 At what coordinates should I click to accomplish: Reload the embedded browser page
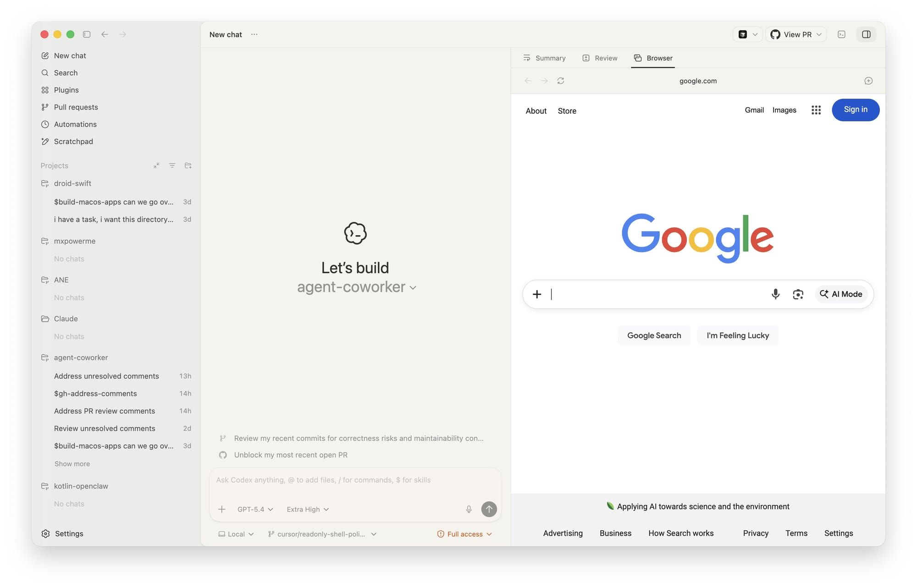pyautogui.click(x=560, y=81)
